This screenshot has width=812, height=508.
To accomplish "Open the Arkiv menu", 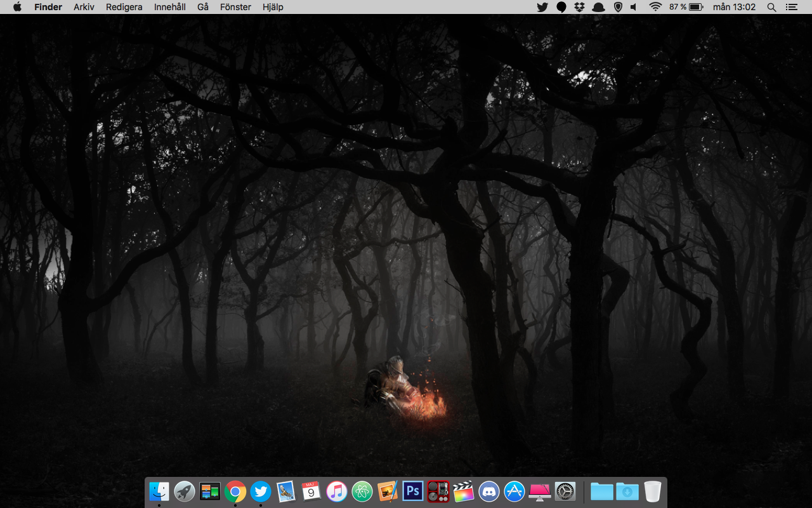I will point(84,7).
